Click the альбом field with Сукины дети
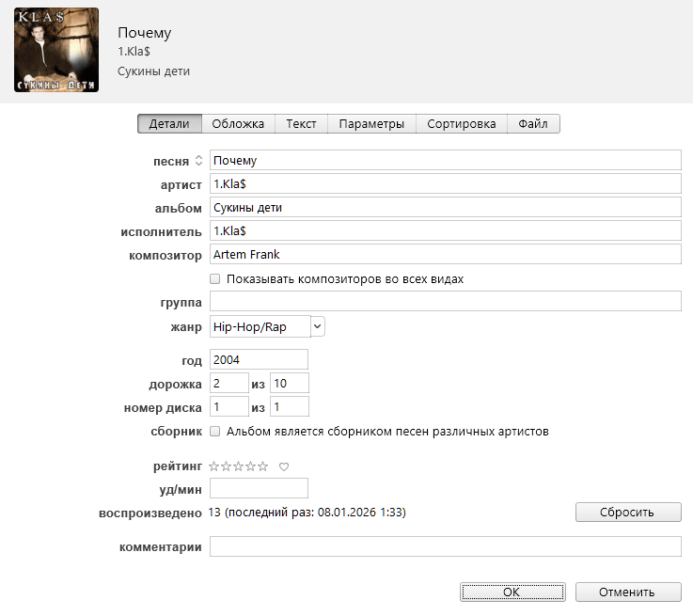The height and width of the screenshot is (616, 693). 446,207
